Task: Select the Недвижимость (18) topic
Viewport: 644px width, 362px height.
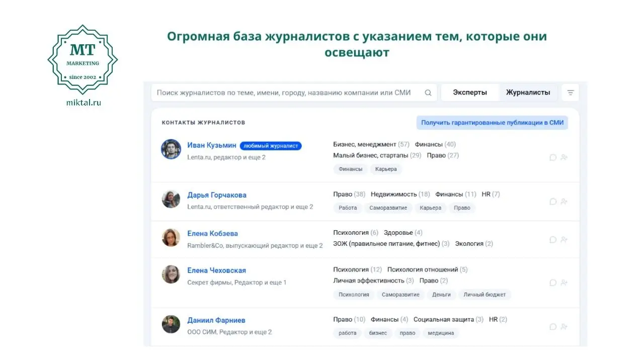Action: [400, 194]
